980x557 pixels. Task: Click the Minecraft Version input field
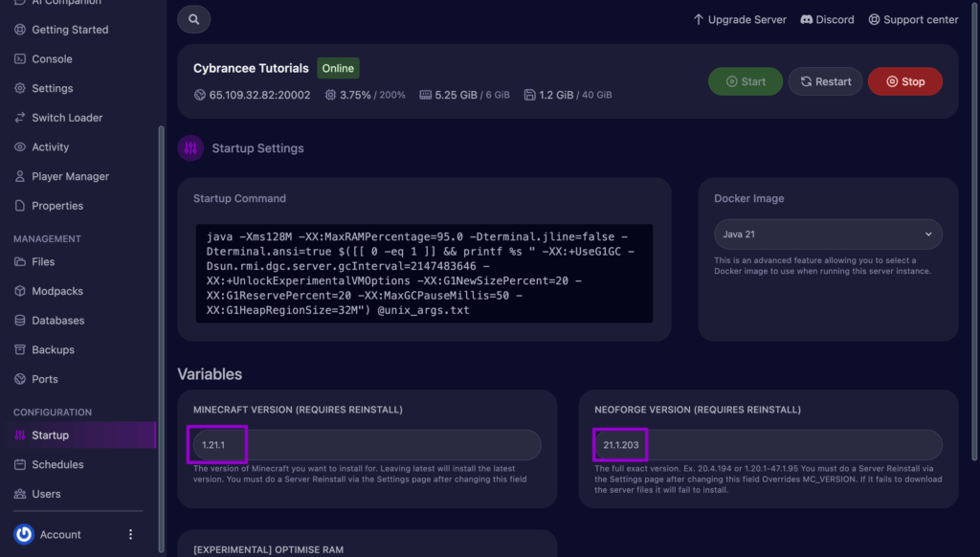tap(367, 445)
